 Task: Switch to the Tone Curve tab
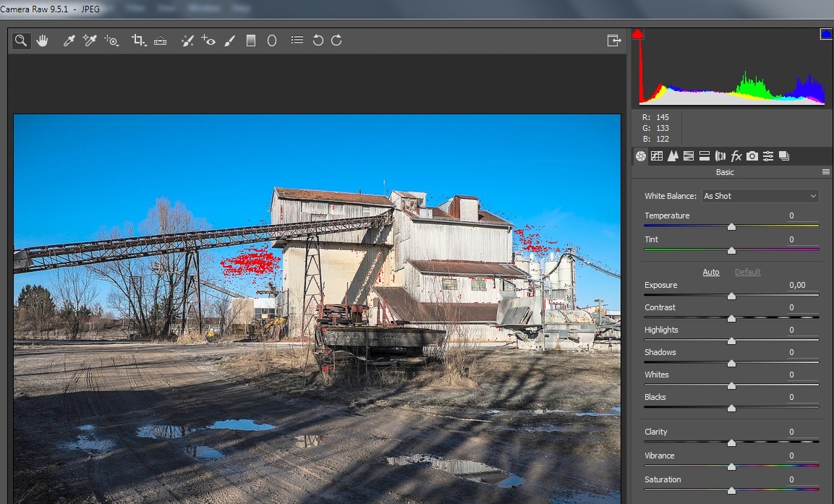[657, 155]
